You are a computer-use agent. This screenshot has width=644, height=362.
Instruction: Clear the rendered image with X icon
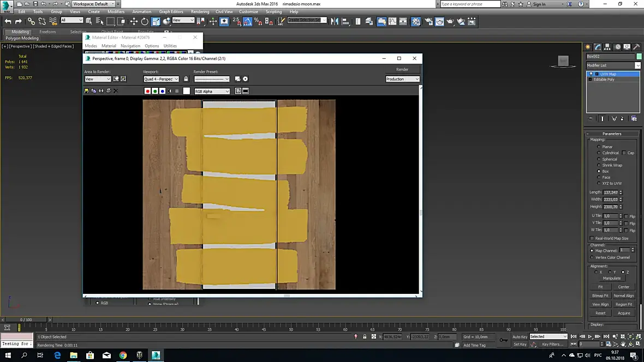tap(116, 91)
